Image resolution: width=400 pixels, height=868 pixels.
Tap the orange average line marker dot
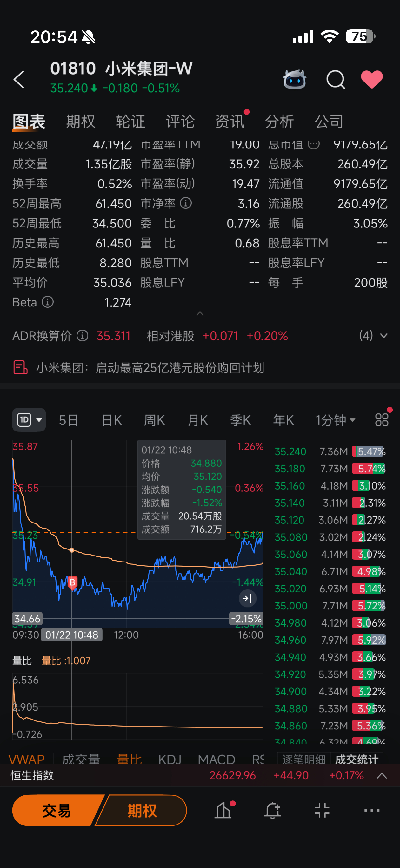(x=71, y=550)
